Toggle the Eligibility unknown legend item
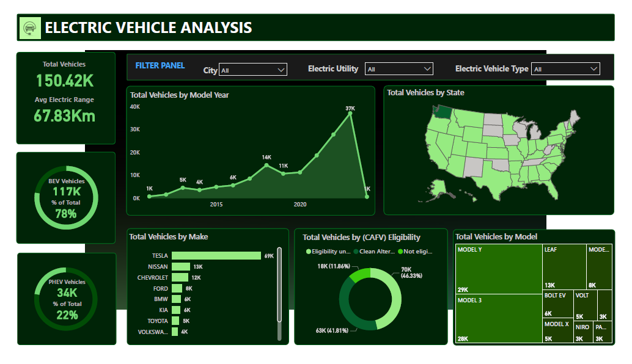632x364 pixels. pyautogui.click(x=328, y=251)
